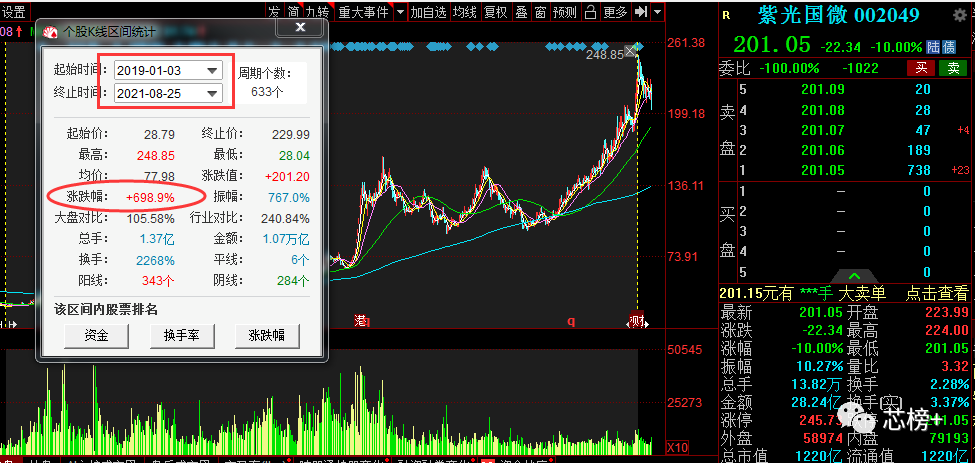Expand the dropdown arrow next to 重大事件

400,11
